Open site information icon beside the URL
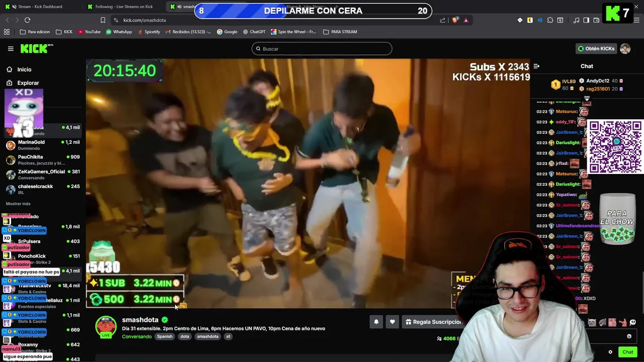Screen dimensions: 644x362 (116, 20)
